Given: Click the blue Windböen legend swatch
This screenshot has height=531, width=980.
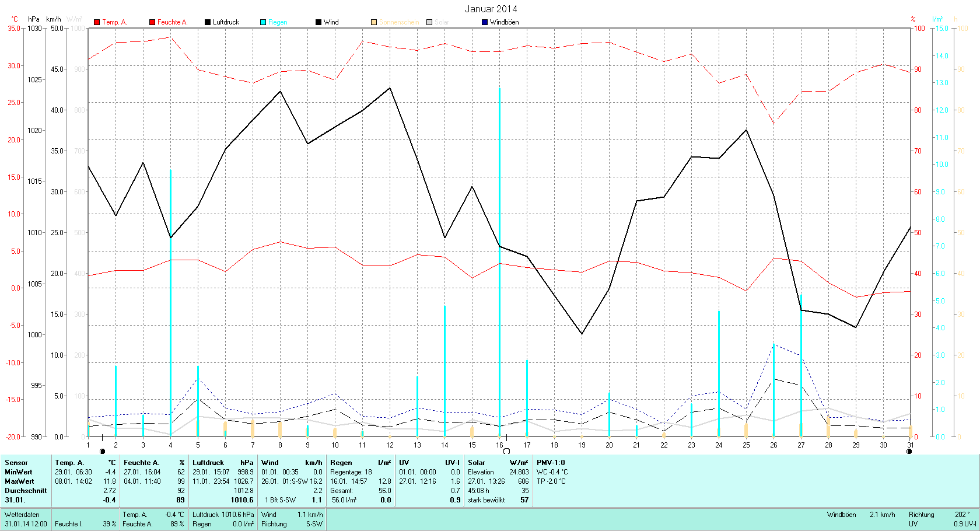Looking at the screenshot, I should pos(485,22).
